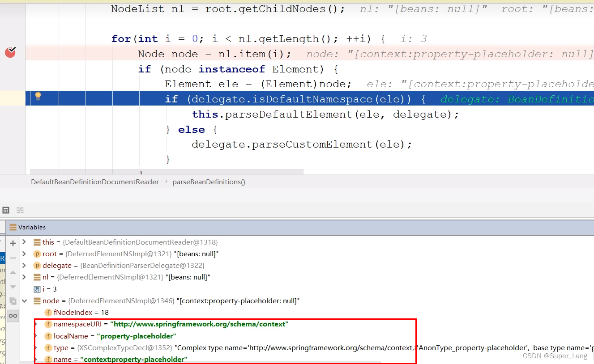Click the delegate.parseCustomElement(ele) line
594x364 pixels.
[x=302, y=144]
